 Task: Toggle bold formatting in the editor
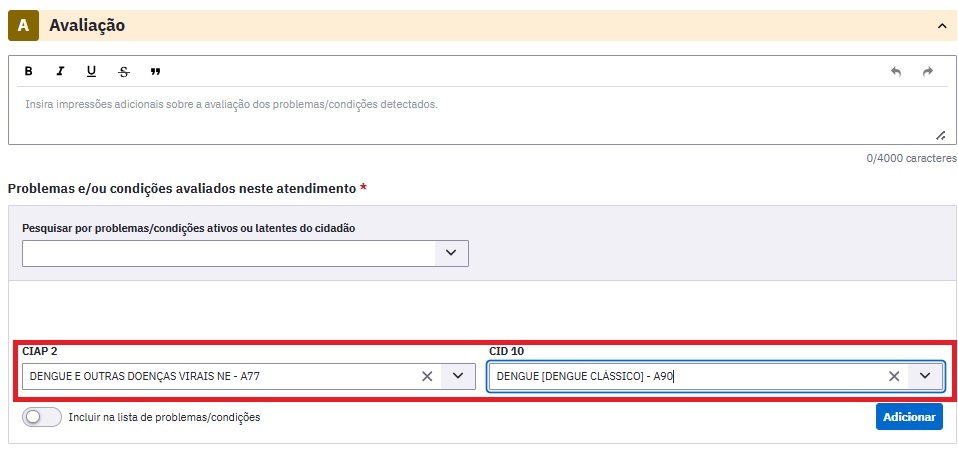tap(28, 71)
